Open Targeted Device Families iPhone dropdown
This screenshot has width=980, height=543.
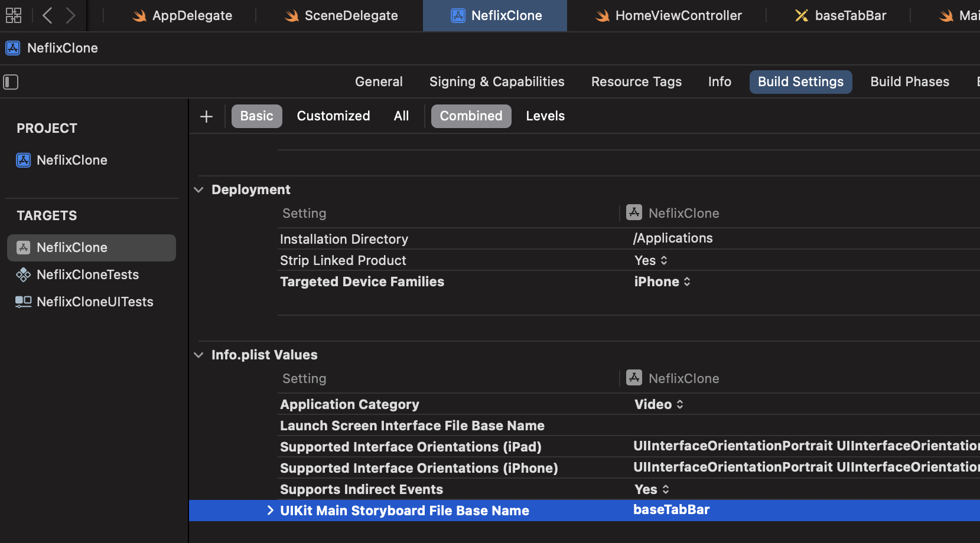pyautogui.click(x=662, y=282)
